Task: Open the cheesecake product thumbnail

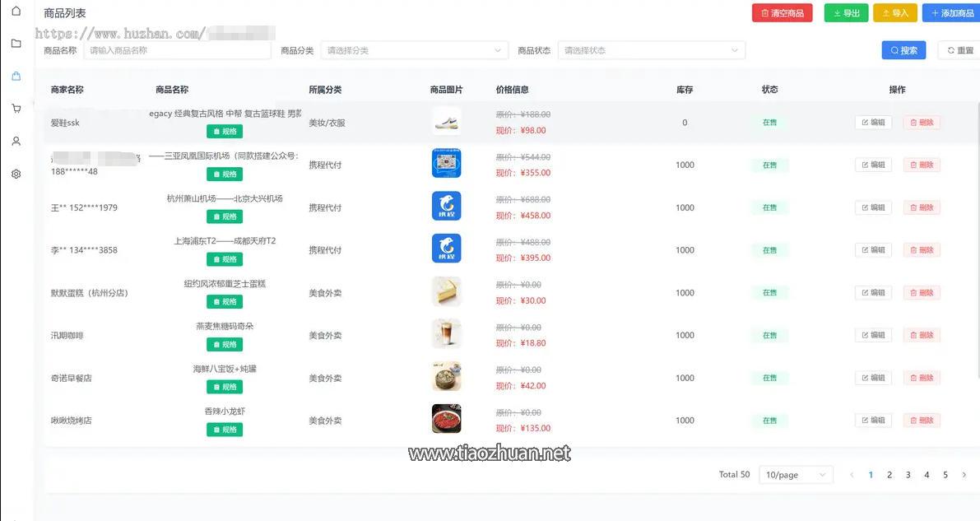Action: (x=446, y=292)
